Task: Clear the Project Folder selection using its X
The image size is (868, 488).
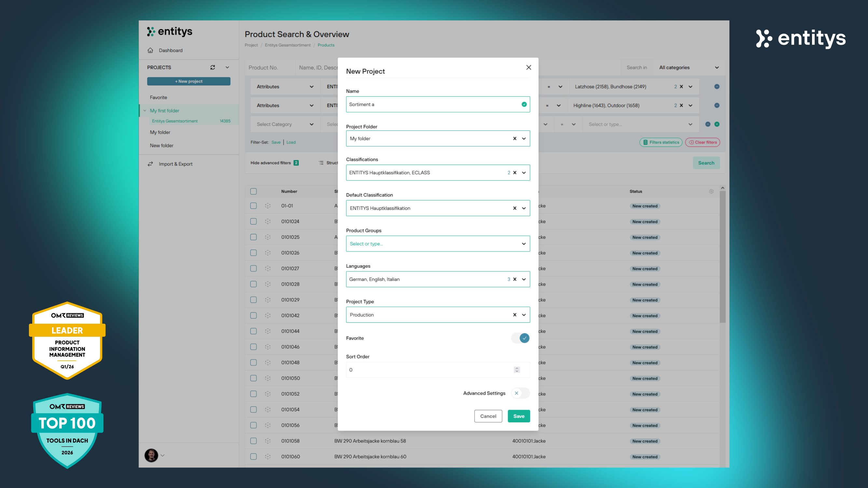Action: point(515,138)
